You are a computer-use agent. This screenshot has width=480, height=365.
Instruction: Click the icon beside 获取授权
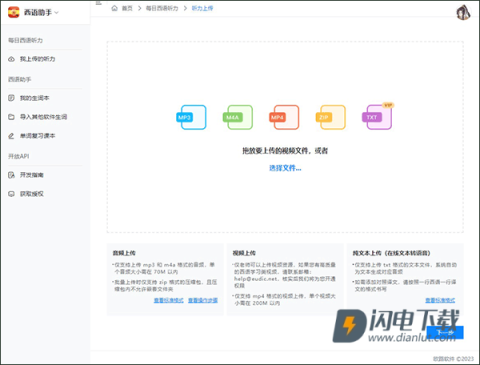(11, 194)
